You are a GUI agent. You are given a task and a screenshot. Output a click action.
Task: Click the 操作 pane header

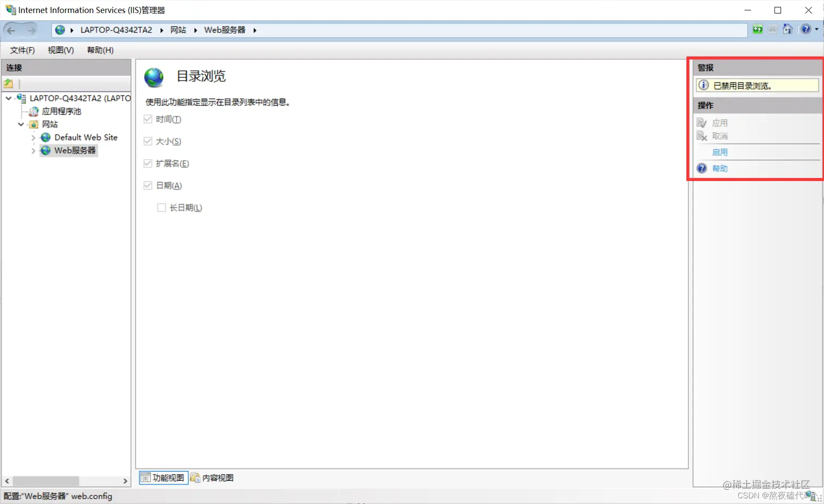tap(758, 105)
